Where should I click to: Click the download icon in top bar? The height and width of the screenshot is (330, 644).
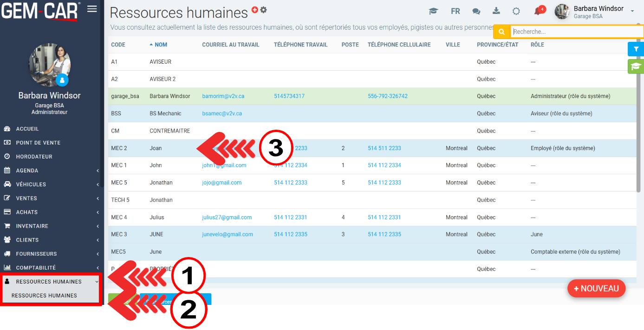pos(496,11)
